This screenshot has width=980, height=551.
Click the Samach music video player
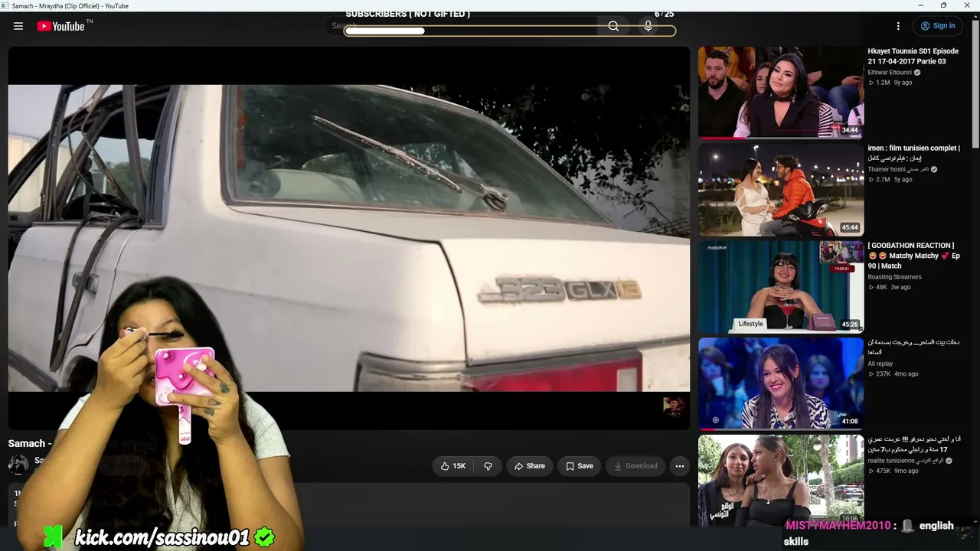pos(349,238)
